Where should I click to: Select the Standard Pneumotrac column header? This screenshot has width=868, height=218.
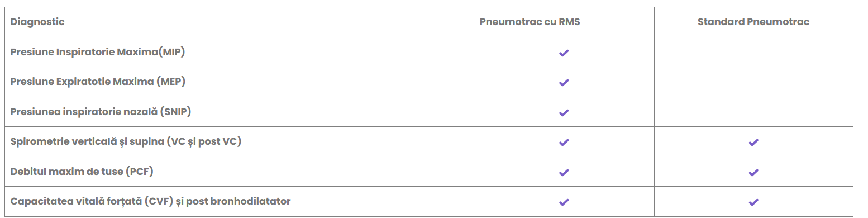tap(753, 22)
